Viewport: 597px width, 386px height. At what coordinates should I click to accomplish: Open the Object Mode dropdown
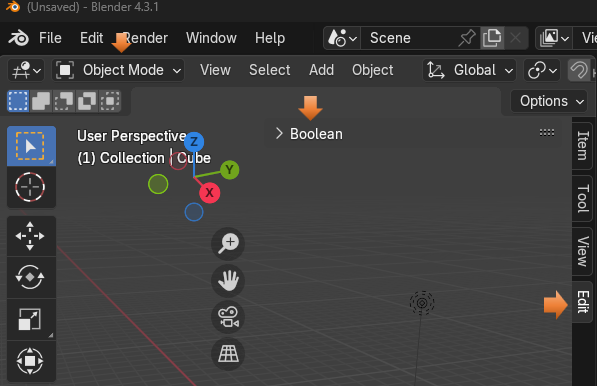[x=118, y=70]
